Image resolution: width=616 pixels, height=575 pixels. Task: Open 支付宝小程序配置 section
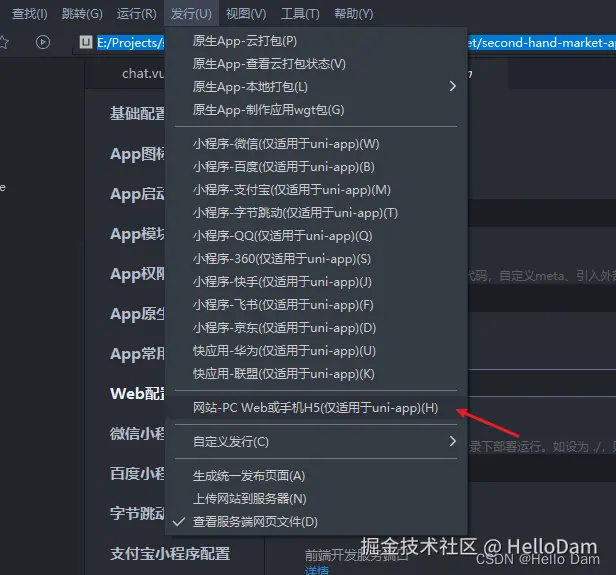point(170,554)
